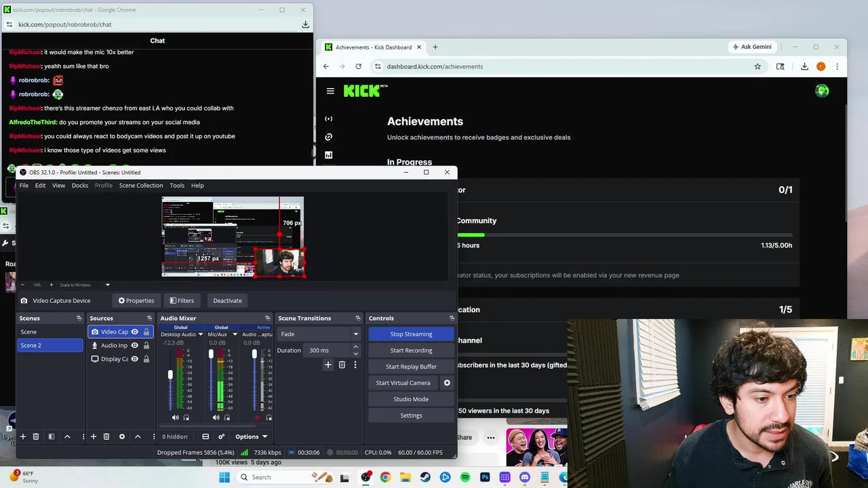The height and width of the screenshot is (488, 868).
Task: Open scene filters icon in Scenes panel
Action: pos(52,436)
